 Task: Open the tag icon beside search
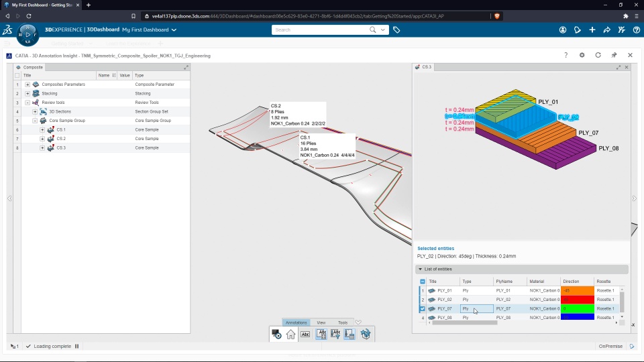pos(396,29)
